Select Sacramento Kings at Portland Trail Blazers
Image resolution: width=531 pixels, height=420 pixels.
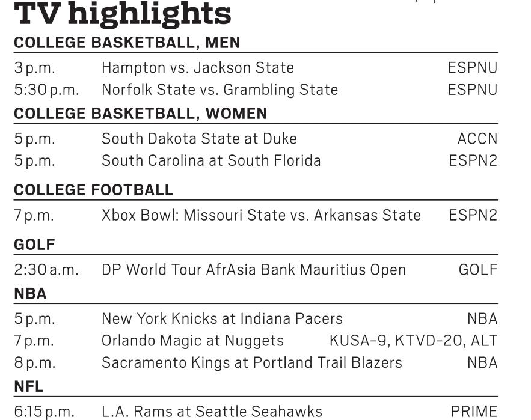(251, 363)
